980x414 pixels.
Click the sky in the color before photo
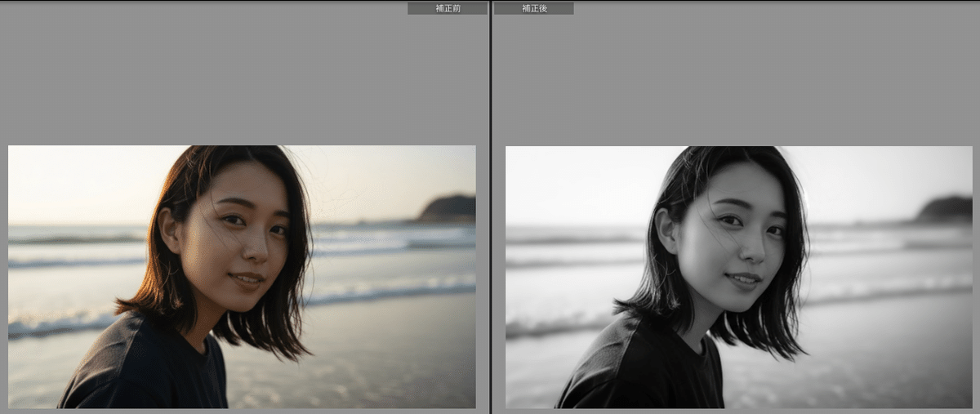point(82,180)
